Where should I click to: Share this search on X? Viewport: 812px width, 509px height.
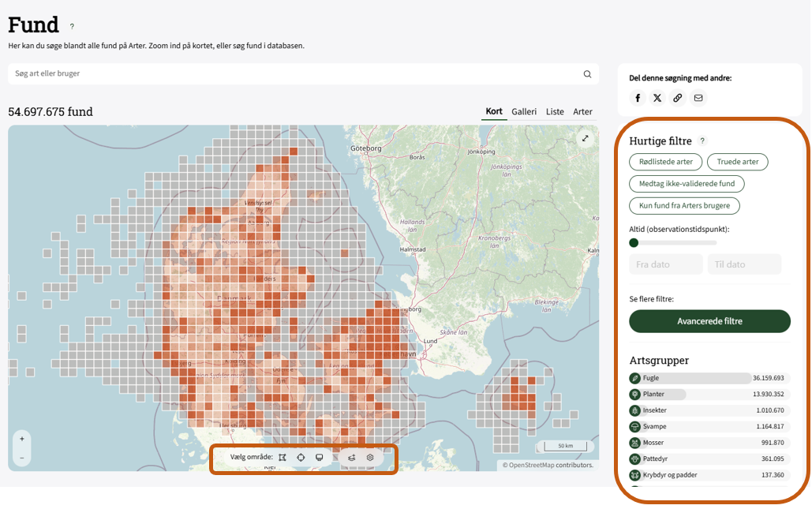[657, 98]
